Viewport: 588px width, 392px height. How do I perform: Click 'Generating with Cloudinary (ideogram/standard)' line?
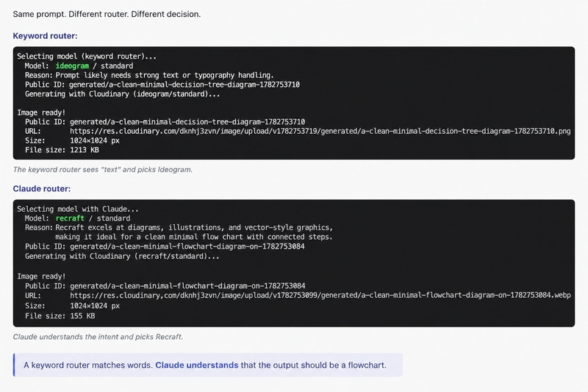point(122,94)
